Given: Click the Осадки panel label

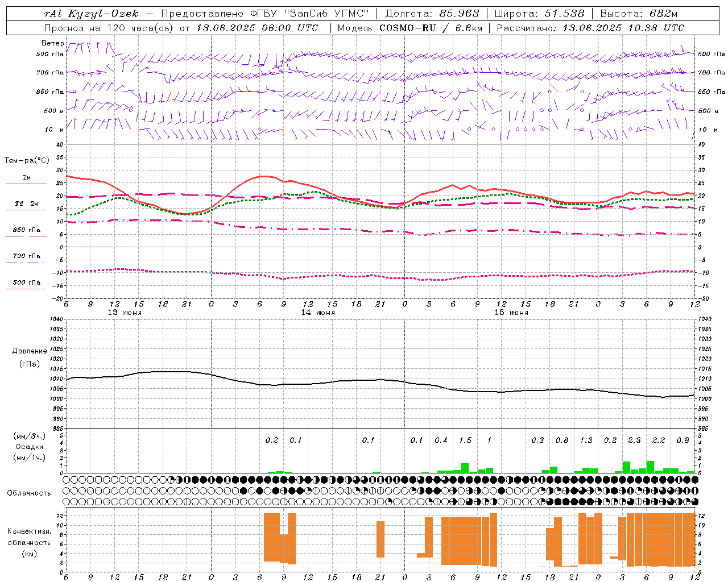Looking at the screenshot, I should pos(30,447).
